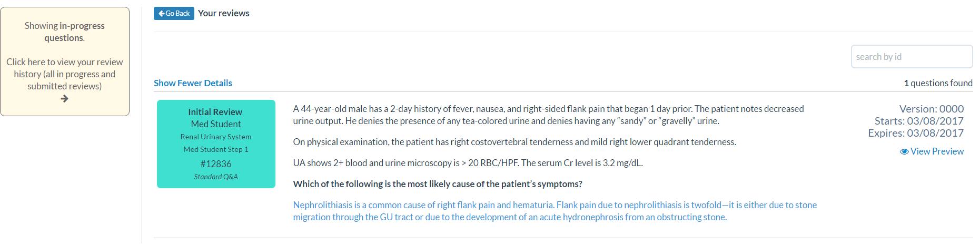Open the View Preview link

[932, 151]
